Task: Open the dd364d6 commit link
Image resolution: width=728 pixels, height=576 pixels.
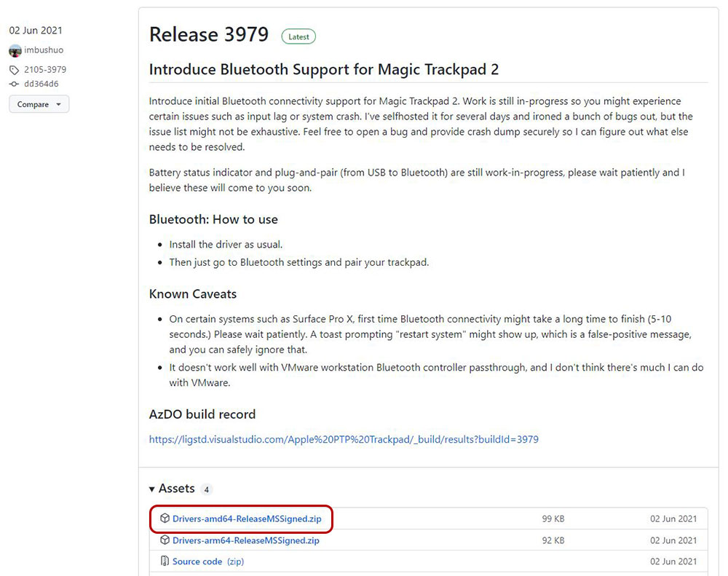Action: [41, 84]
